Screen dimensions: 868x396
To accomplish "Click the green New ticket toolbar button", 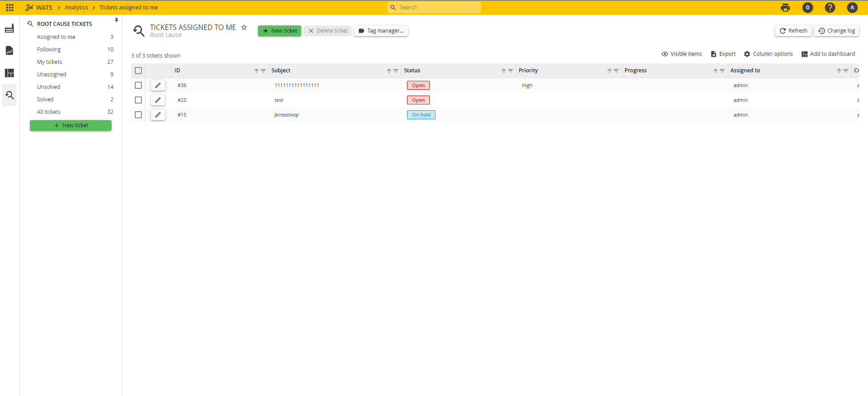I will point(279,31).
